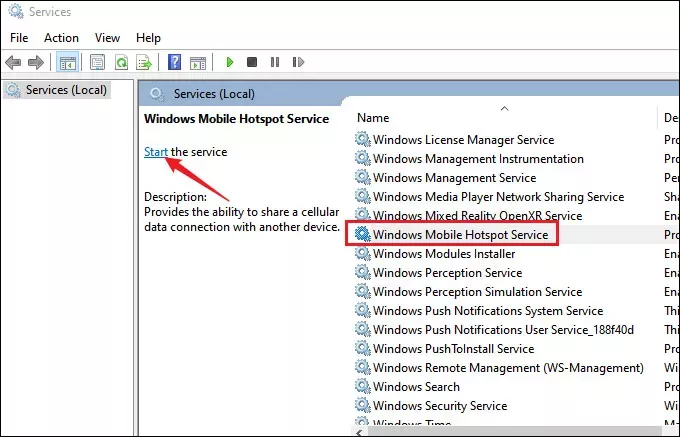
Task: Toggle Show/Hide Console Tree toolbar icon
Action: tap(67, 62)
